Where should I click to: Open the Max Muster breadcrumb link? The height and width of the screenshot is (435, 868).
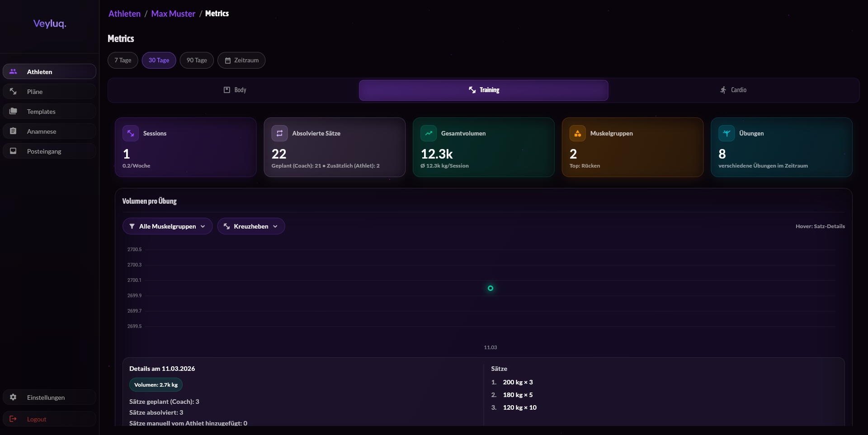[x=173, y=14]
